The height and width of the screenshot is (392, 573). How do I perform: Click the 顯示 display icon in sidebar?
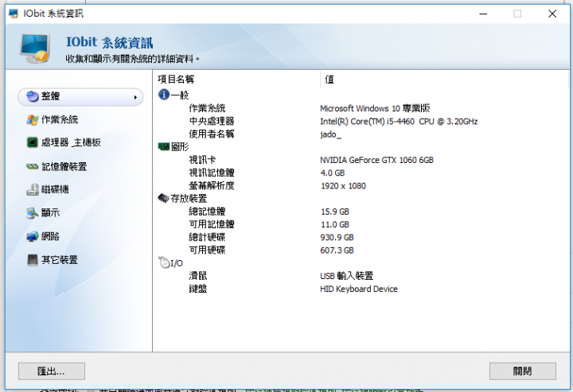pos(32,213)
